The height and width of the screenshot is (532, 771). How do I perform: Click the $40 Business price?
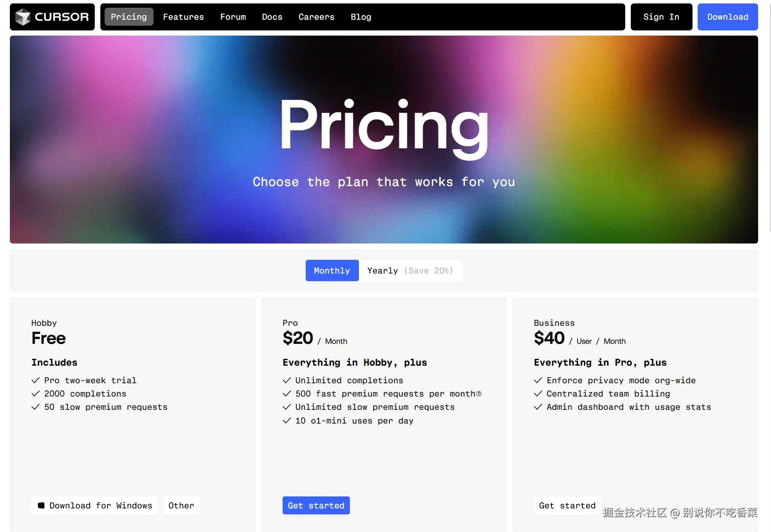click(x=549, y=338)
